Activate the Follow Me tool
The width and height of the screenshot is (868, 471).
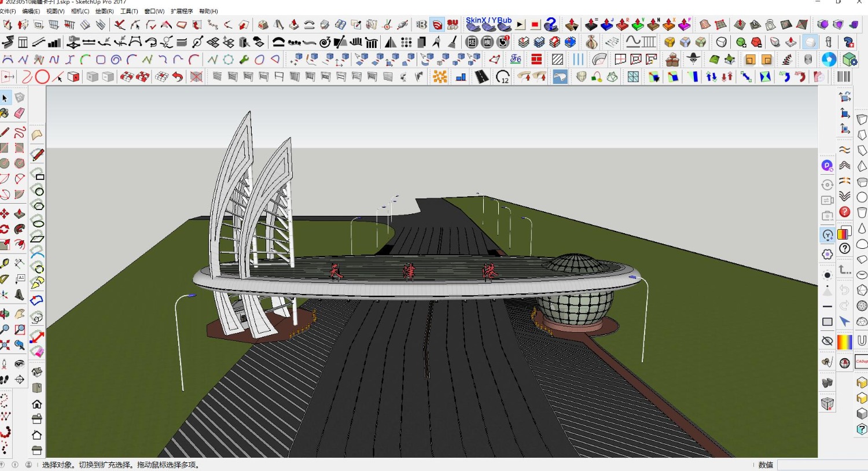pos(20,229)
